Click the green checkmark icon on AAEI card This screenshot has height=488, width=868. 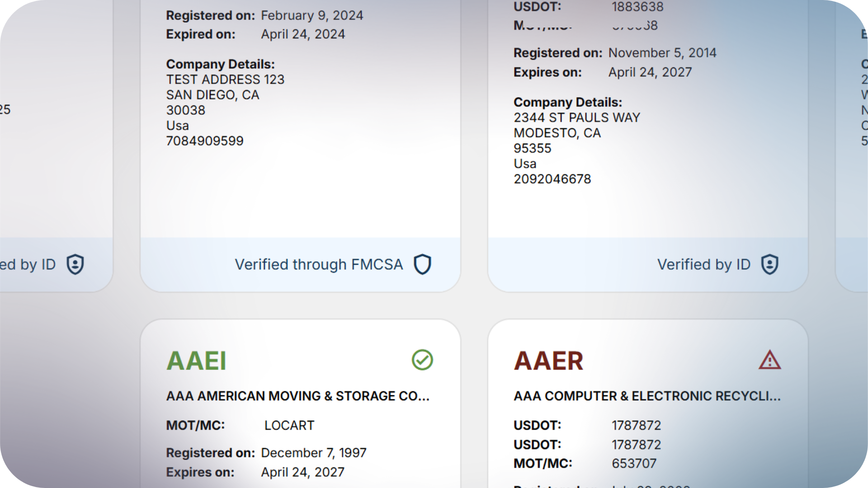coord(422,360)
